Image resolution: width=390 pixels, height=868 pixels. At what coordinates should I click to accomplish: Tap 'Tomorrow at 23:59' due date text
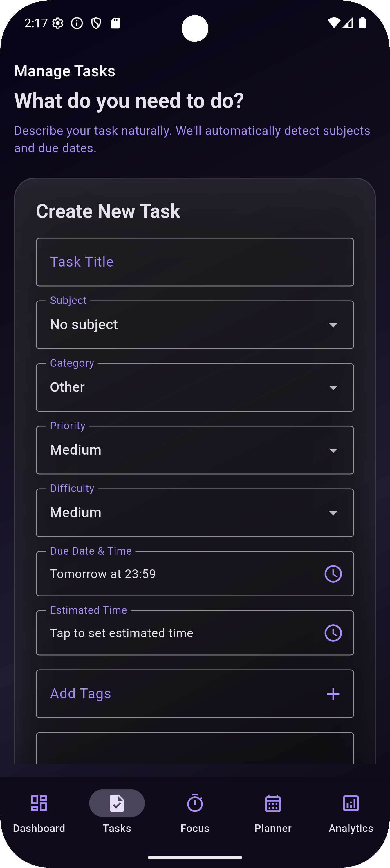coord(103,574)
